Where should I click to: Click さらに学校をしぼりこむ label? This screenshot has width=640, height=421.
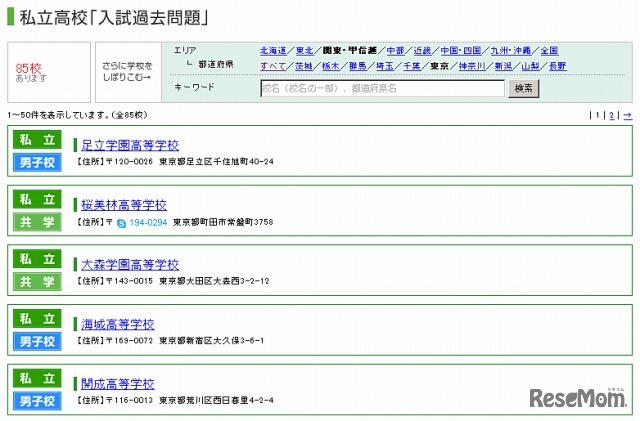click(127, 71)
